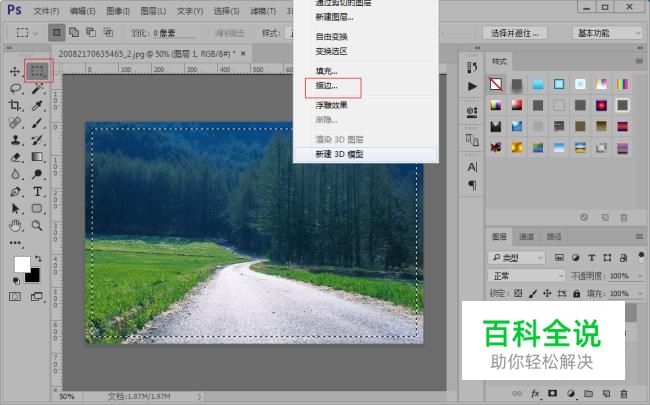The image size is (650, 405).
Task: Enable Add to Selection mode
Action: 74,32
